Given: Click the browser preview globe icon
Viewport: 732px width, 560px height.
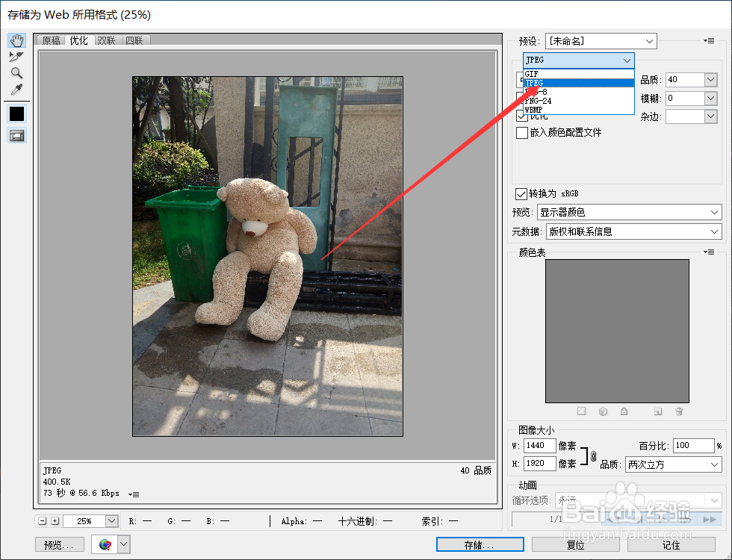Looking at the screenshot, I should pyautogui.click(x=105, y=544).
